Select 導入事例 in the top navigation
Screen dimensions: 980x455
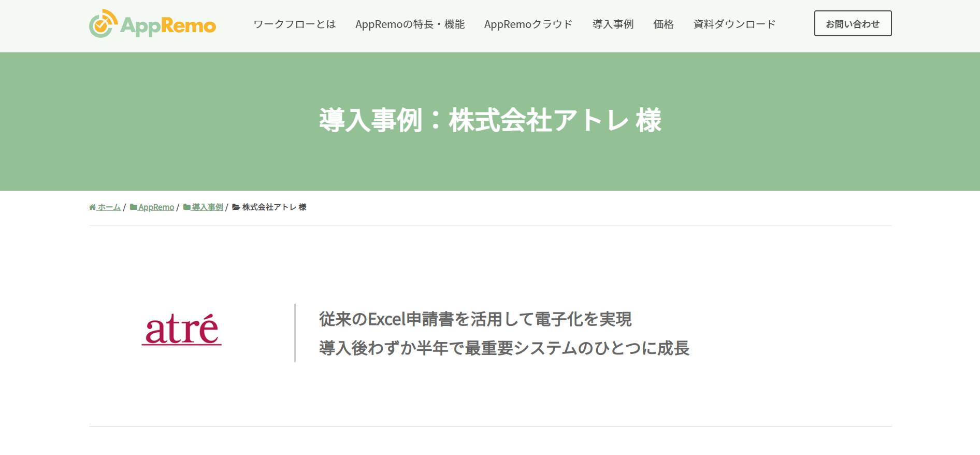tap(613, 24)
